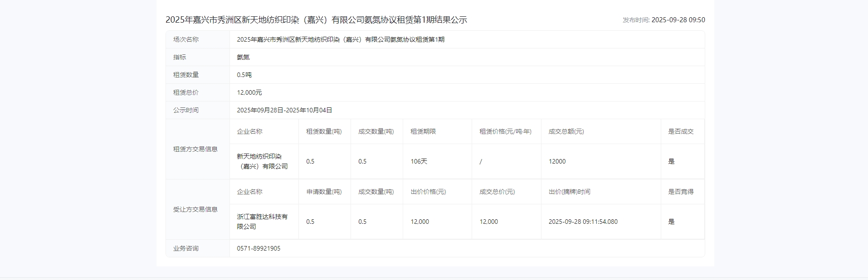Select the 12,000 成交总价 cell
This screenshot has height=280, width=868.
(x=488, y=222)
